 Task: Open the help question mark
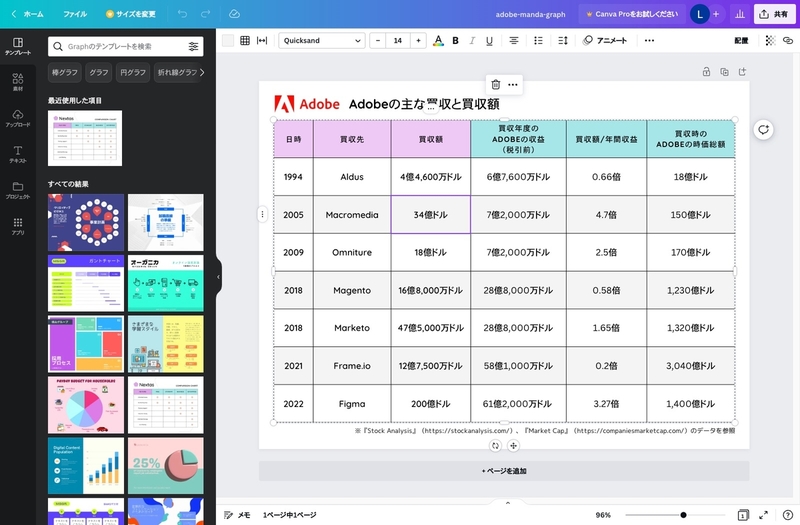coord(787,515)
